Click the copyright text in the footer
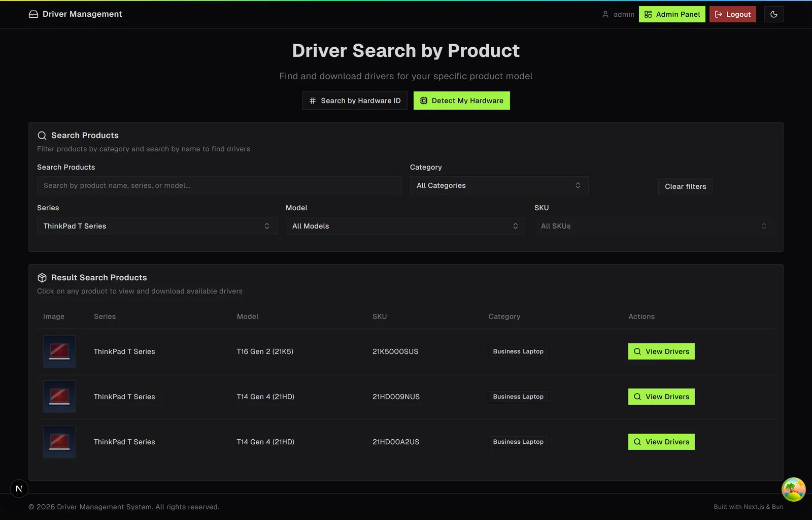The image size is (812, 520). [x=124, y=507]
